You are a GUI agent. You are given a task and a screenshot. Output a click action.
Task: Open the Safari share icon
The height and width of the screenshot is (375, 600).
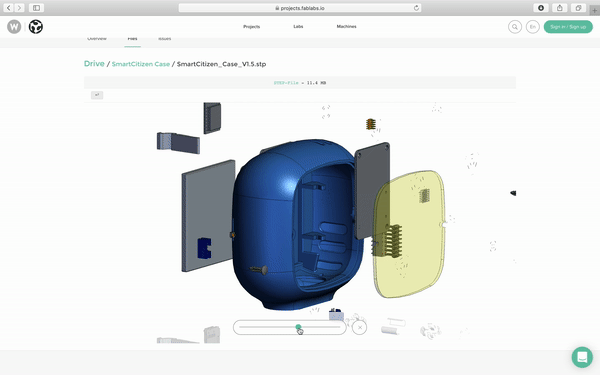(559, 8)
